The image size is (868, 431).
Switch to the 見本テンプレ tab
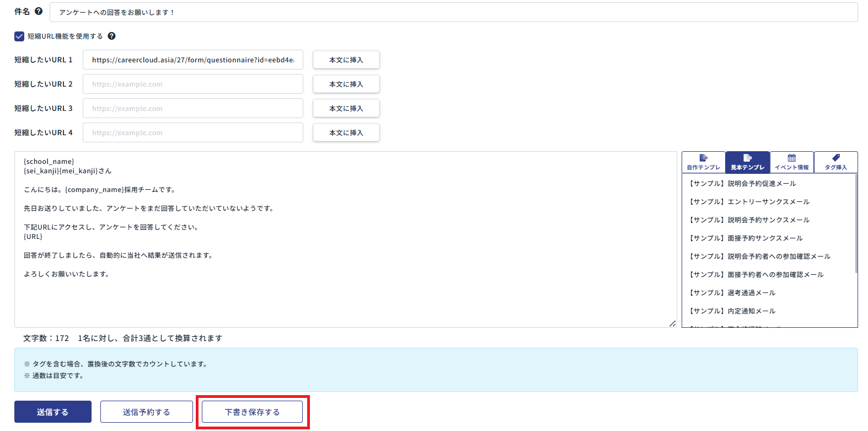pyautogui.click(x=747, y=162)
